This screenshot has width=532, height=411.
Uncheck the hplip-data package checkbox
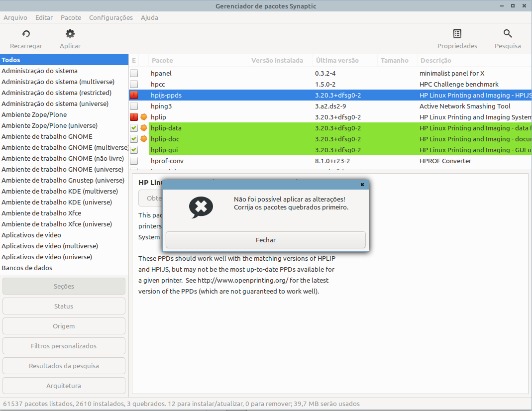pos(134,128)
